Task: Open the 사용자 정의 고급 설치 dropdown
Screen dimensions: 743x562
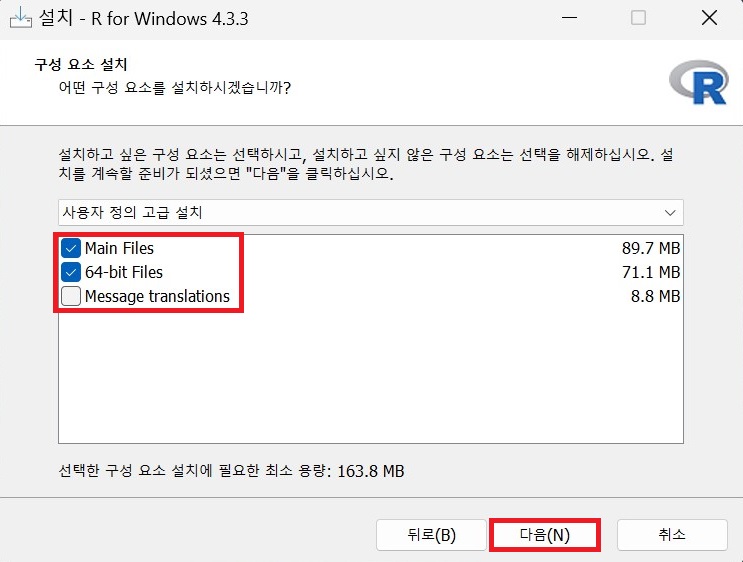Action: pyautogui.click(x=371, y=213)
